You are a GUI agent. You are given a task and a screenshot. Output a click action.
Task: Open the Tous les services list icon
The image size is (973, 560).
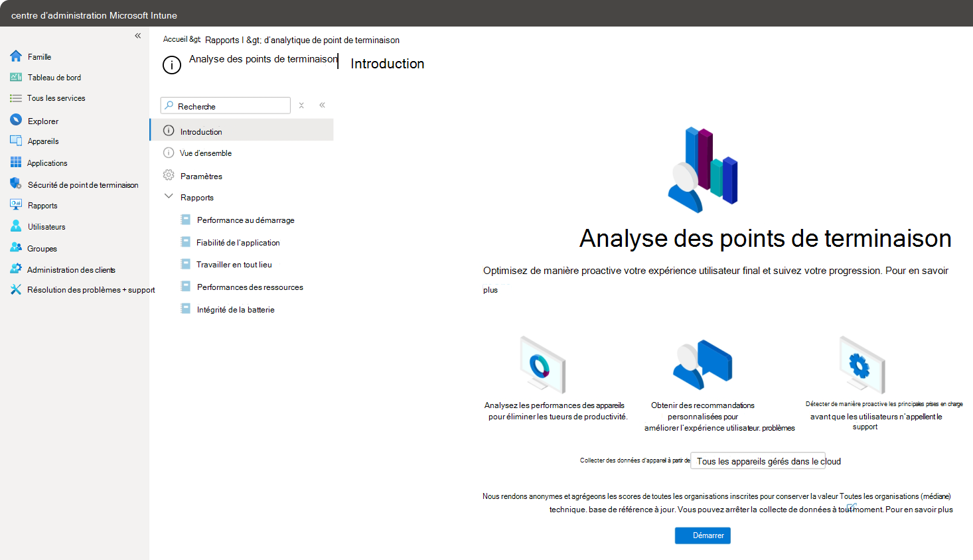(16, 98)
